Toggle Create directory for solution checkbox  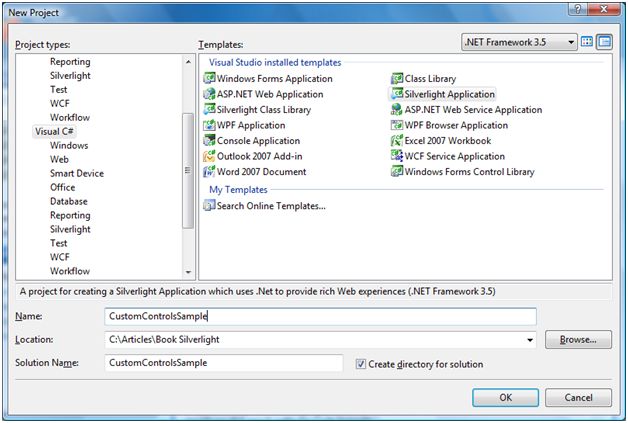361,364
